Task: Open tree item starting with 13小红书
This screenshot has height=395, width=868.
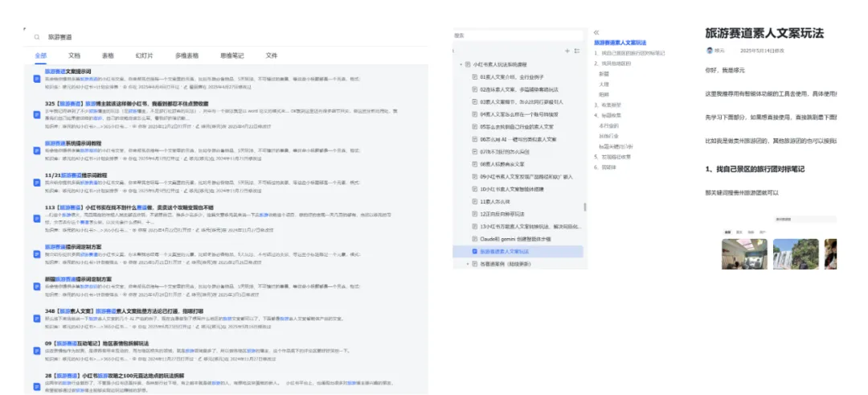Action: tap(530, 227)
